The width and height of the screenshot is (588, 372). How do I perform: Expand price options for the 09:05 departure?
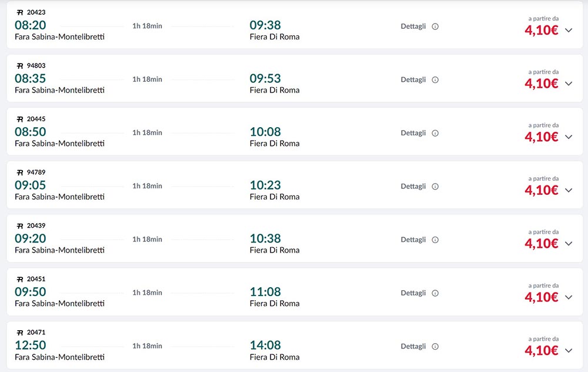click(x=569, y=190)
